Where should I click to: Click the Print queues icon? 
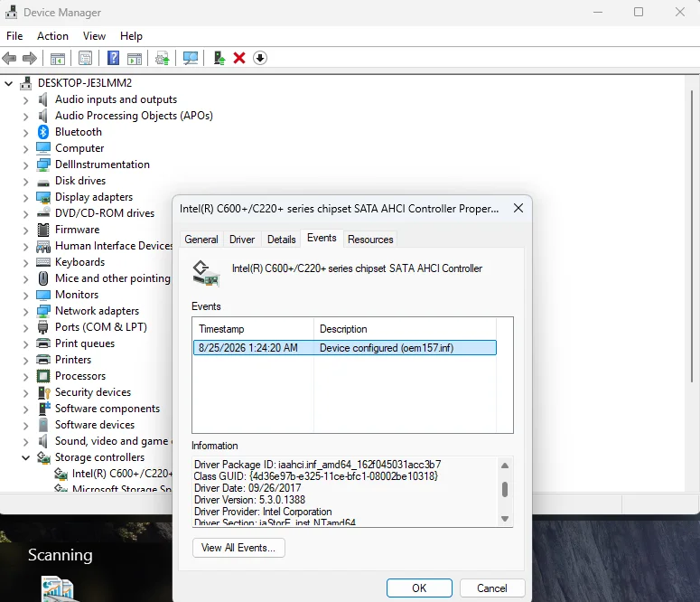43,343
